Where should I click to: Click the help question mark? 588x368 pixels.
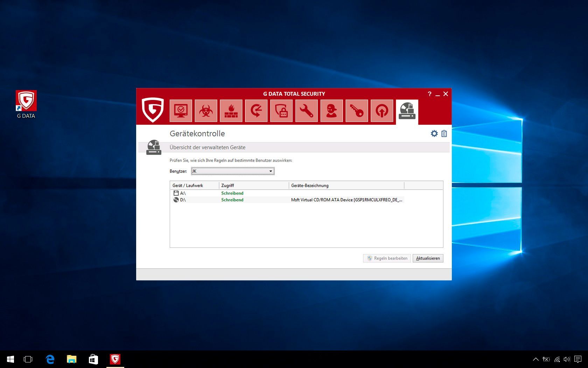(x=429, y=94)
